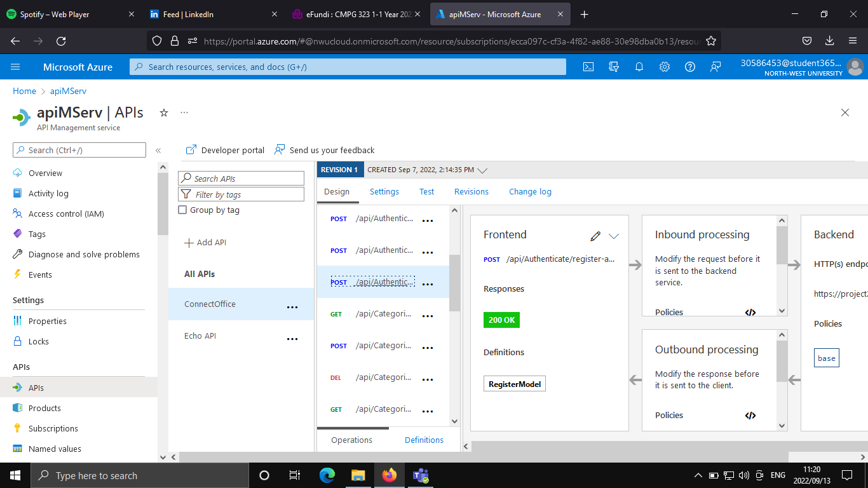
Task: Switch to the Test tab
Action: 426,191
